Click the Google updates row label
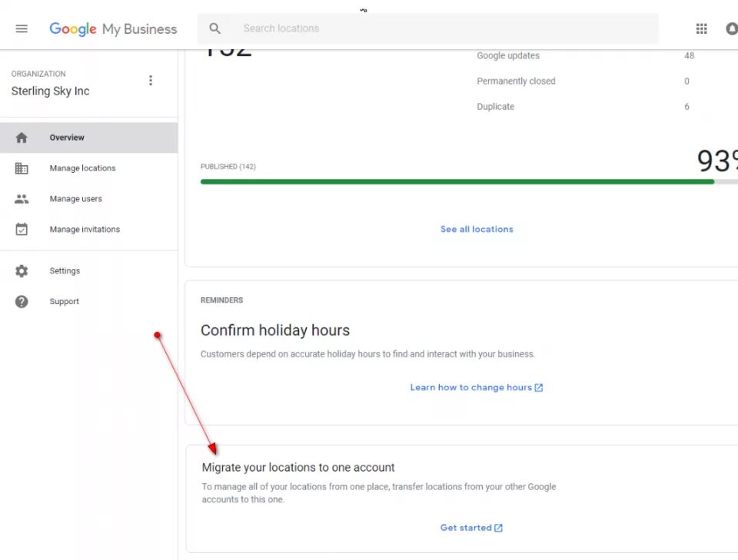 click(x=508, y=55)
